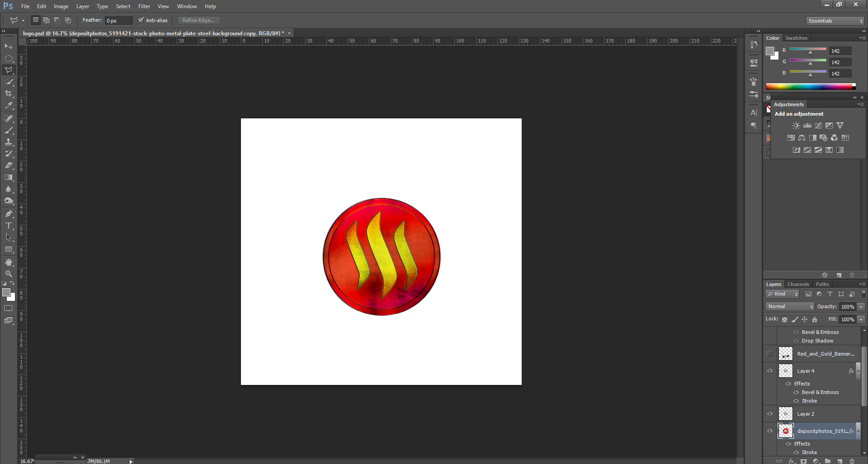868x464 pixels.
Task: Hide Layer 4 visibility
Action: click(x=770, y=371)
